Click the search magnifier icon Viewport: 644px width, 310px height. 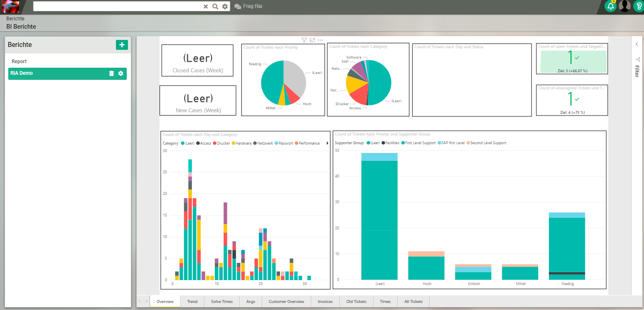click(215, 6)
